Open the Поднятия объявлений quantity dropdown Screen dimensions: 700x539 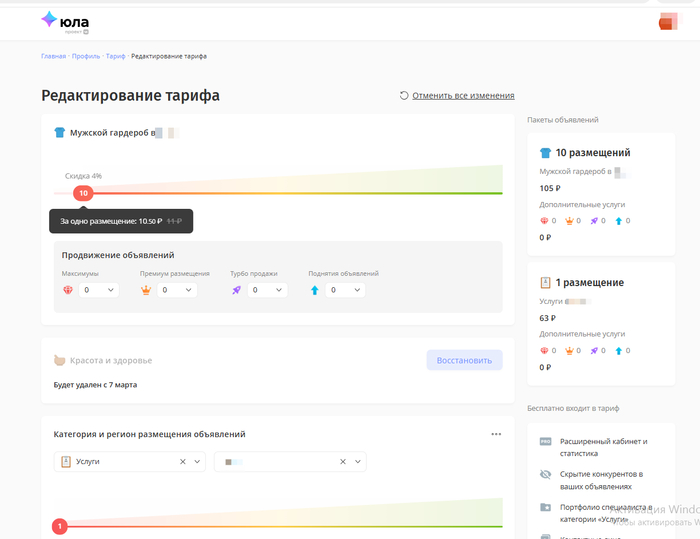tap(345, 290)
